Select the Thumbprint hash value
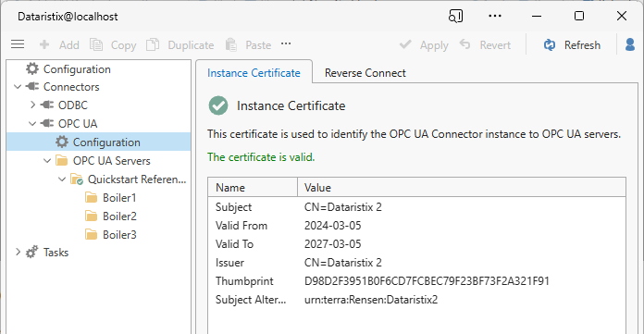The height and width of the screenshot is (334, 644). click(x=427, y=281)
